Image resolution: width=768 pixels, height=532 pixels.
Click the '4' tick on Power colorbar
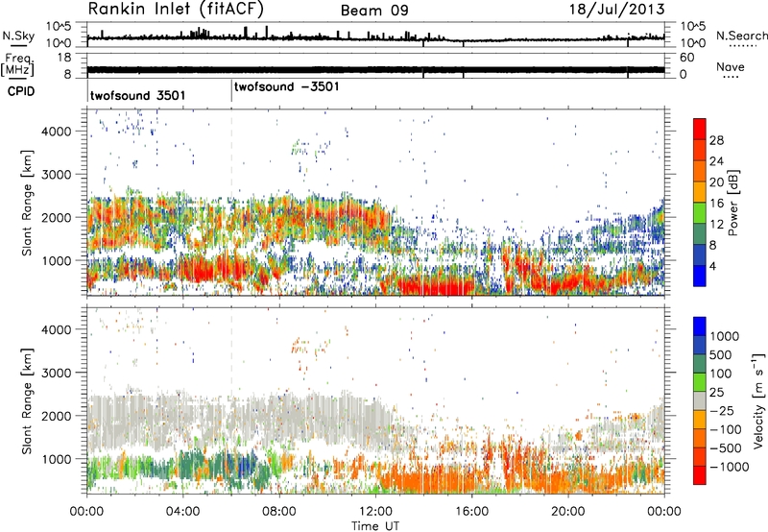(713, 267)
